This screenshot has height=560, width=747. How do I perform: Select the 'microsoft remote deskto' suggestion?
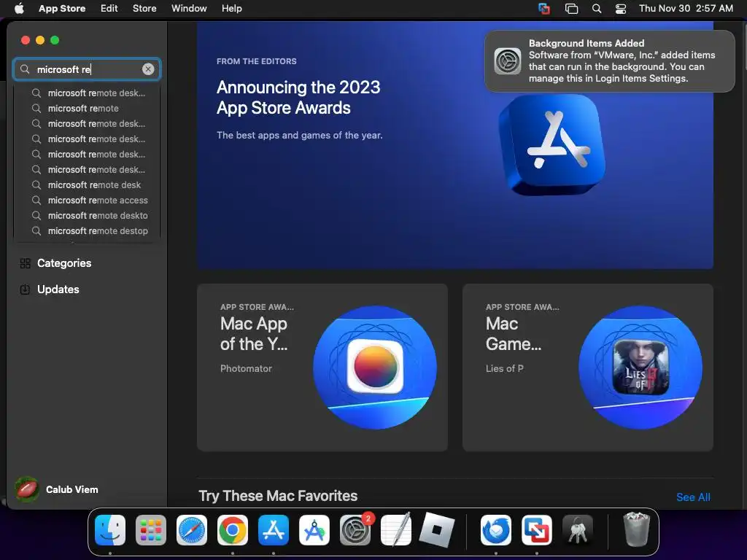(x=98, y=215)
